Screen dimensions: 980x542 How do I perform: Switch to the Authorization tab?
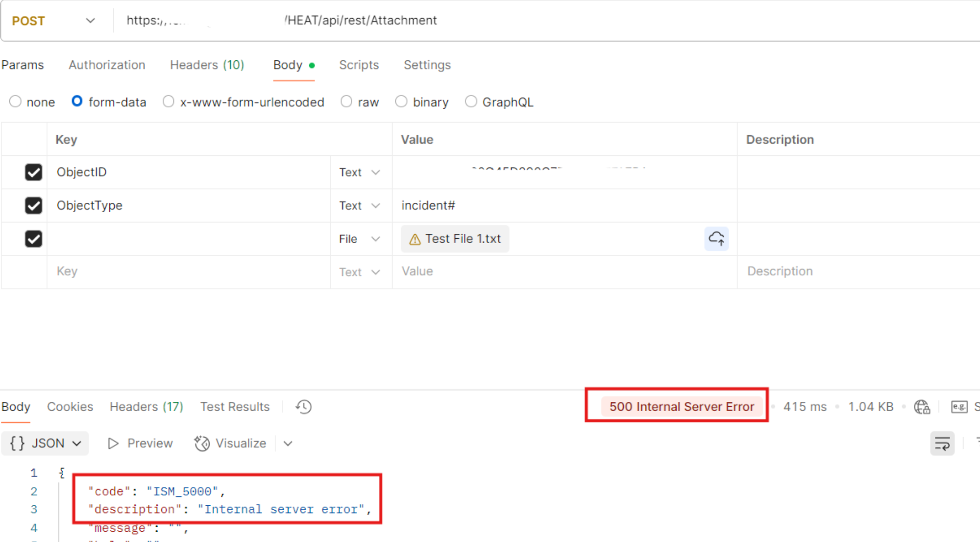pyautogui.click(x=106, y=65)
